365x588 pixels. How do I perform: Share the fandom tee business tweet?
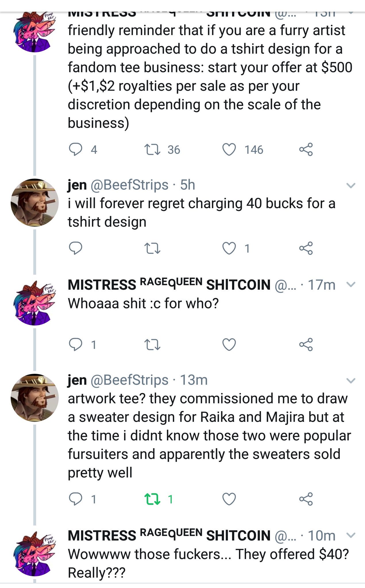(x=306, y=150)
